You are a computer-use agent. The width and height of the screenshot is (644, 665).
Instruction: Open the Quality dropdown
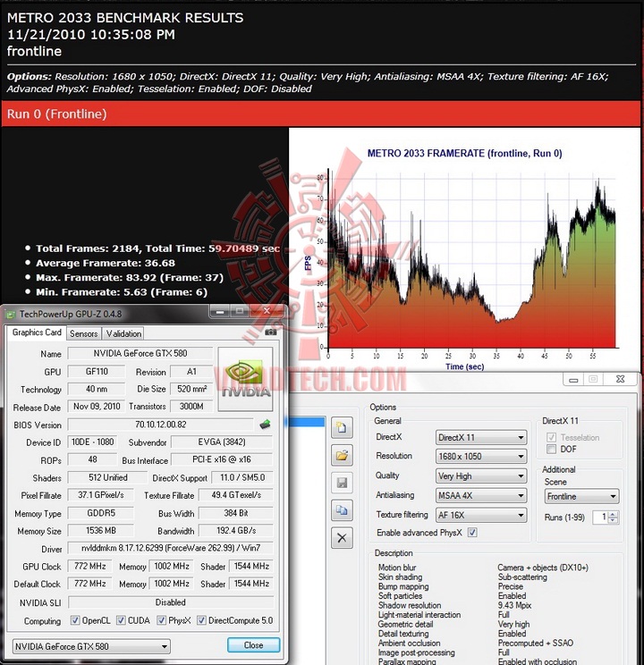coord(481,476)
